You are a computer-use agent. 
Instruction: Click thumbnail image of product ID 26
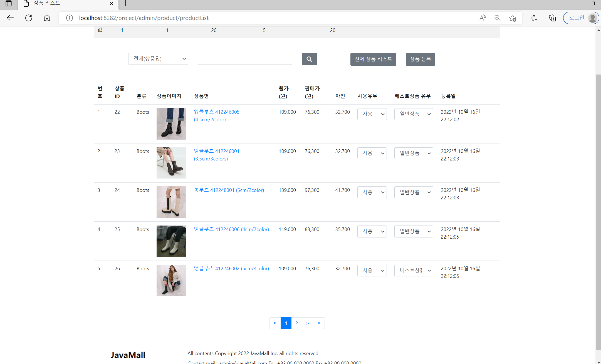(x=171, y=280)
